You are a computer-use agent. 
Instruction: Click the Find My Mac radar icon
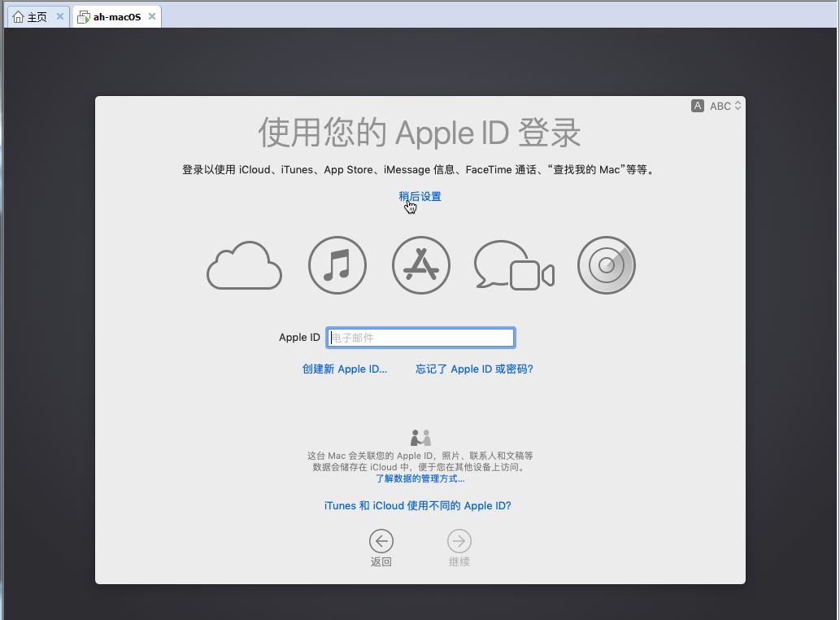point(607,266)
